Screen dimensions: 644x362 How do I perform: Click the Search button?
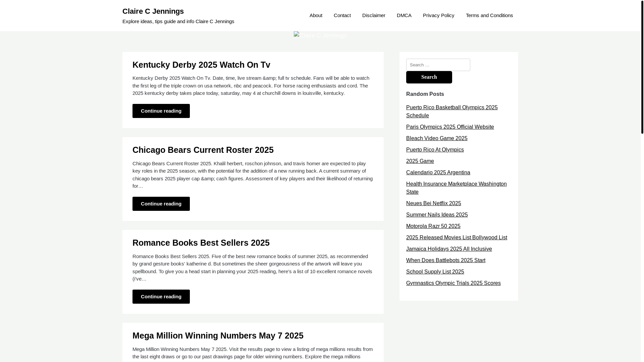[x=429, y=77]
